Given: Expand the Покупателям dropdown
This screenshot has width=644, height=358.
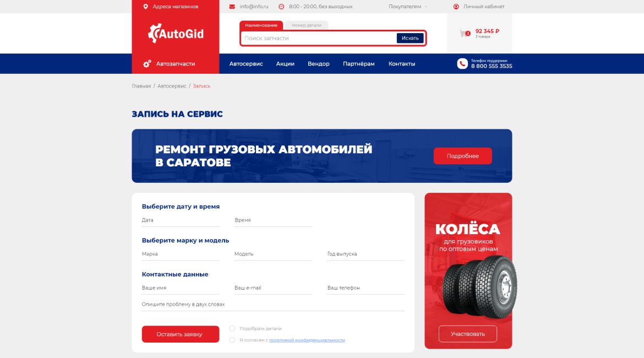Looking at the screenshot, I should [408, 7].
